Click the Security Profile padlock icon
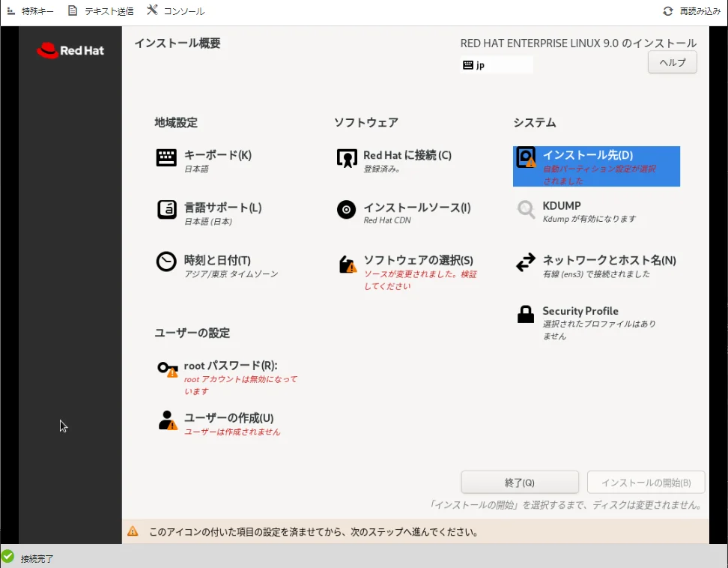The width and height of the screenshot is (728, 568). pyautogui.click(x=526, y=314)
